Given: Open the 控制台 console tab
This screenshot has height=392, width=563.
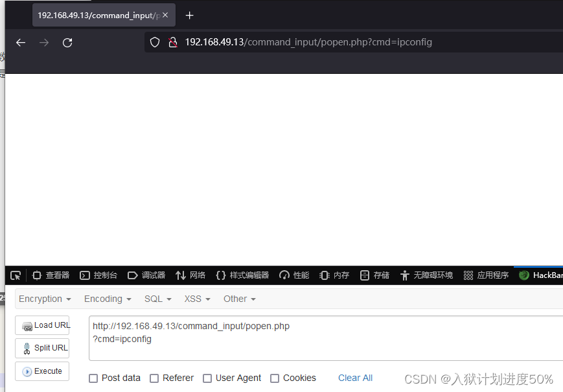Looking at the screenshot, I should click(x=98, y=275).
